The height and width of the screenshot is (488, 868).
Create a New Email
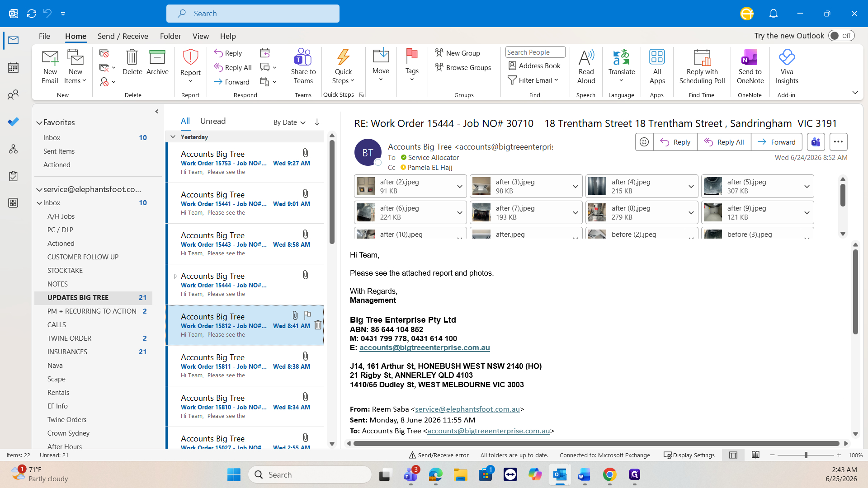pyautogui.click(x=50, y=67)
